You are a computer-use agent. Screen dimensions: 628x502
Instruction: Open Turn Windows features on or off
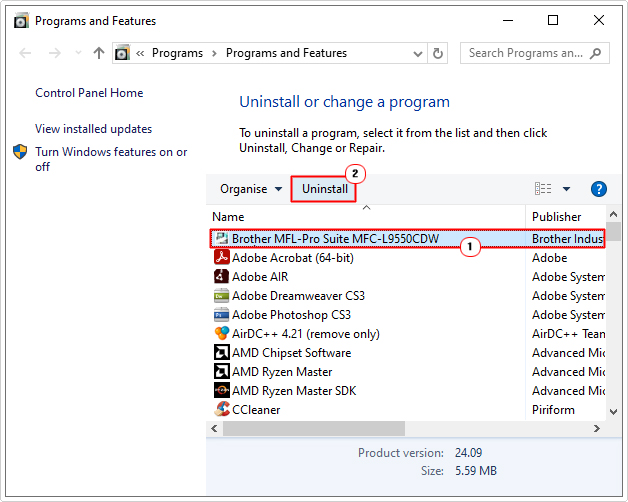coord(111,159)
